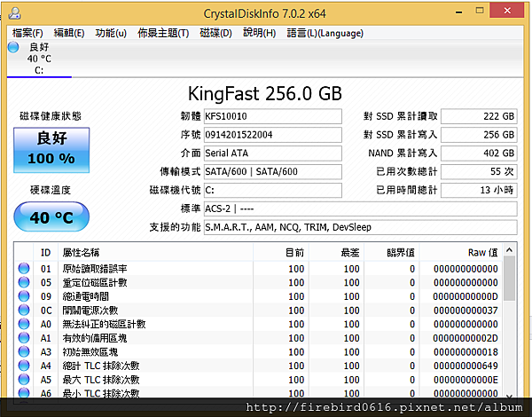Click raw value 000000000018
This screenshot has height=417, width=532.
(x=465, y=352)
